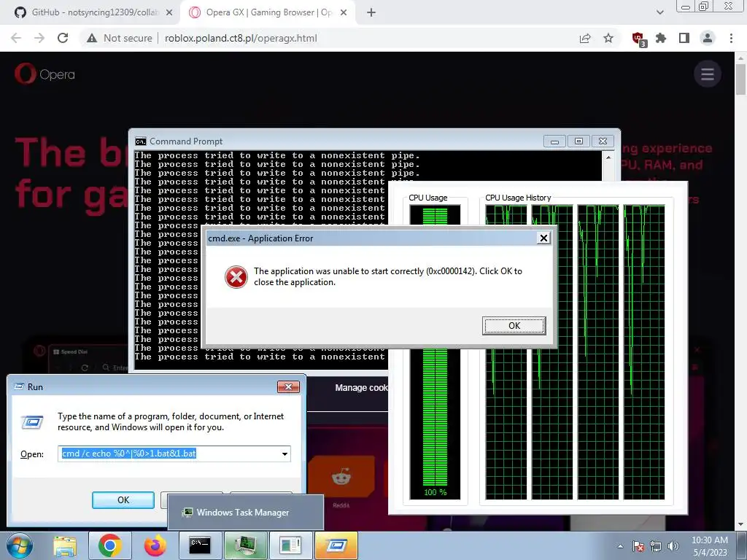Expand the Run dialog Open dropdown arrow

285,454
